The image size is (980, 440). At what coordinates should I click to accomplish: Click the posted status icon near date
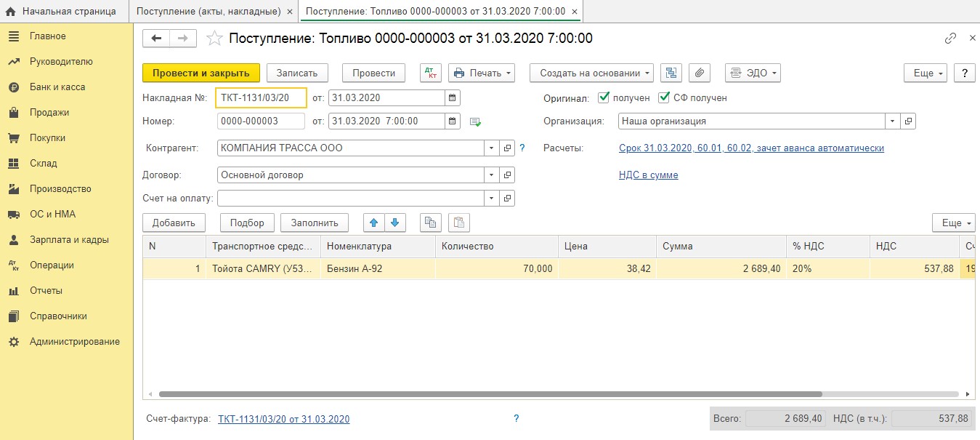click(x=476, y=121)
